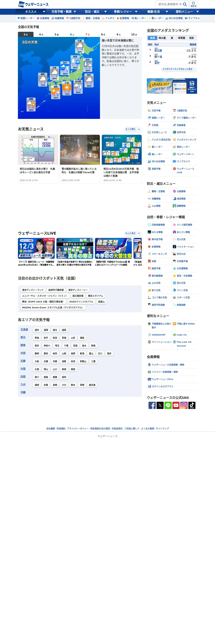Open 警報・注意報 in top quick bar
This screenshot has width=215, height=644.
(x=91, y=18)
